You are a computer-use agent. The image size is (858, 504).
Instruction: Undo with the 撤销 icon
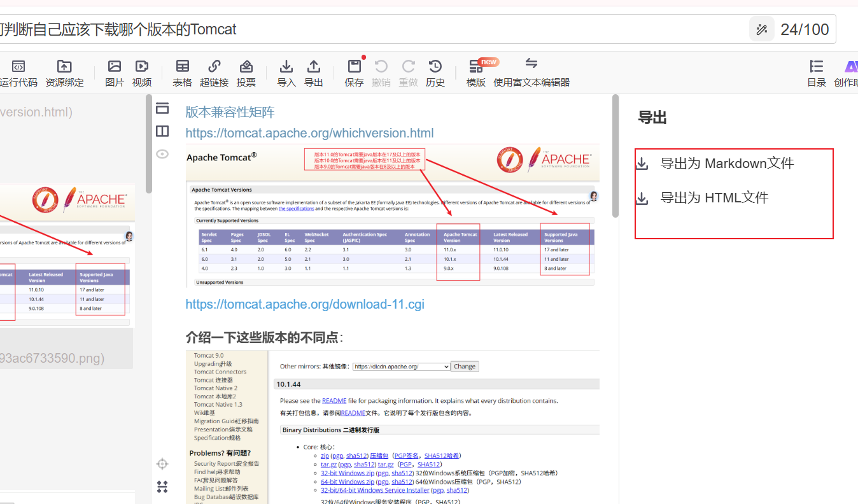(x=381, y=66)
